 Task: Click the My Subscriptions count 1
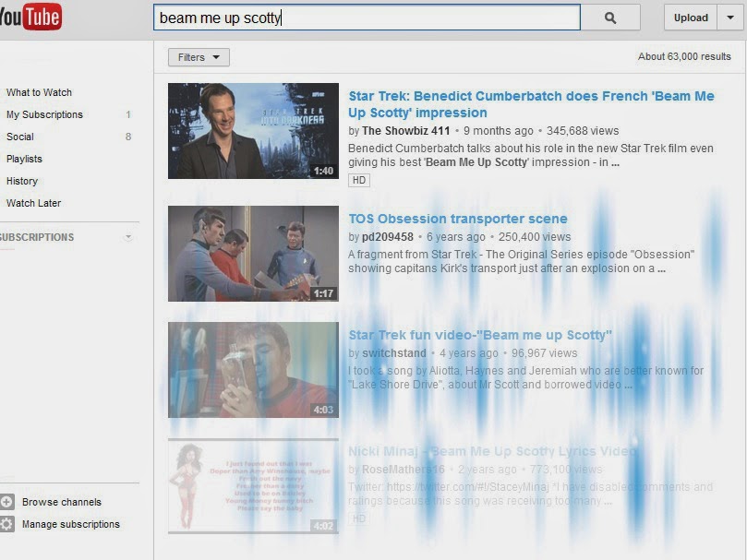(x=128, y=114)
